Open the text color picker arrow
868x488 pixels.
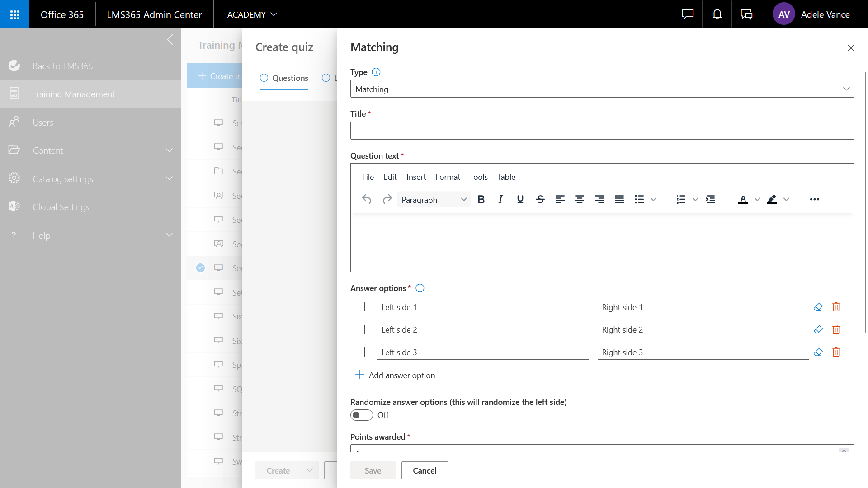click(757, 199)
